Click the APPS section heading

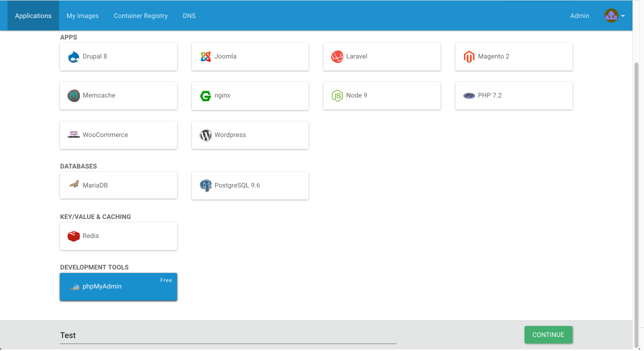68,37
